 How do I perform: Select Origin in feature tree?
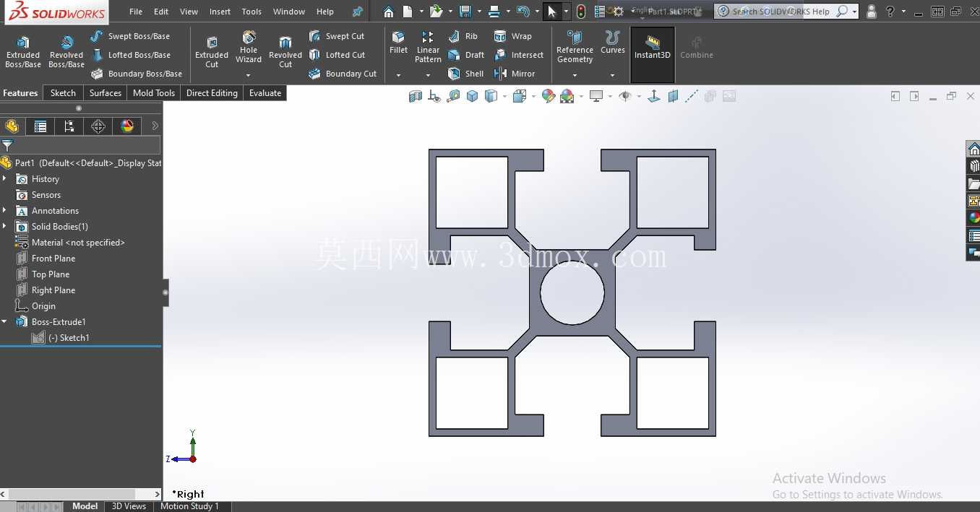(x=35, y=306)
